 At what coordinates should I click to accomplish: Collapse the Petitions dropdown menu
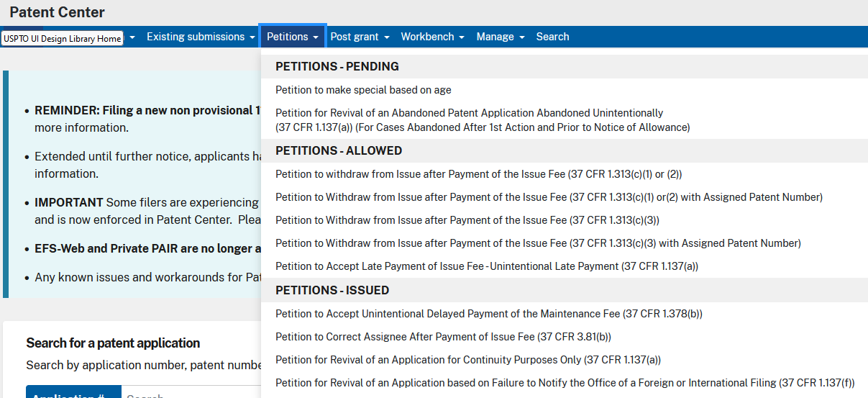coord(293,37)
